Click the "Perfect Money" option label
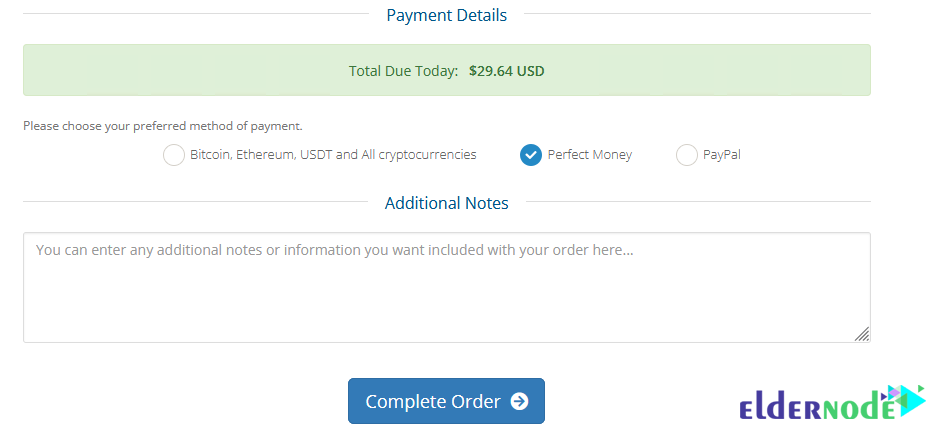This screenshot has height=440, width=944. pos(589,155)
